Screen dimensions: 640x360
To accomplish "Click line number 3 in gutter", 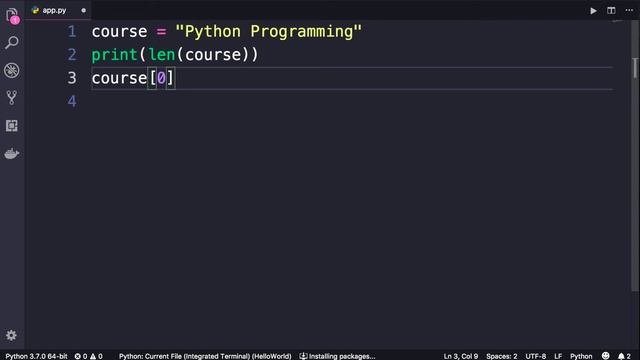I will pos(72,78).
